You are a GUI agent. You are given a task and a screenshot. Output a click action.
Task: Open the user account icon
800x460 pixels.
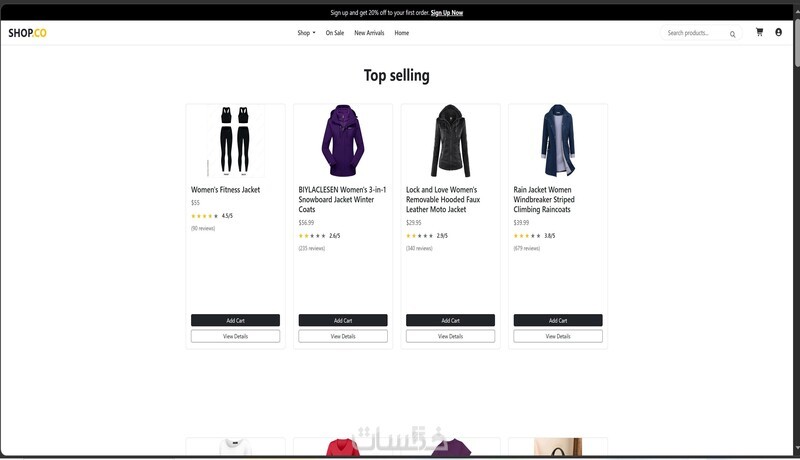[779, 32]
